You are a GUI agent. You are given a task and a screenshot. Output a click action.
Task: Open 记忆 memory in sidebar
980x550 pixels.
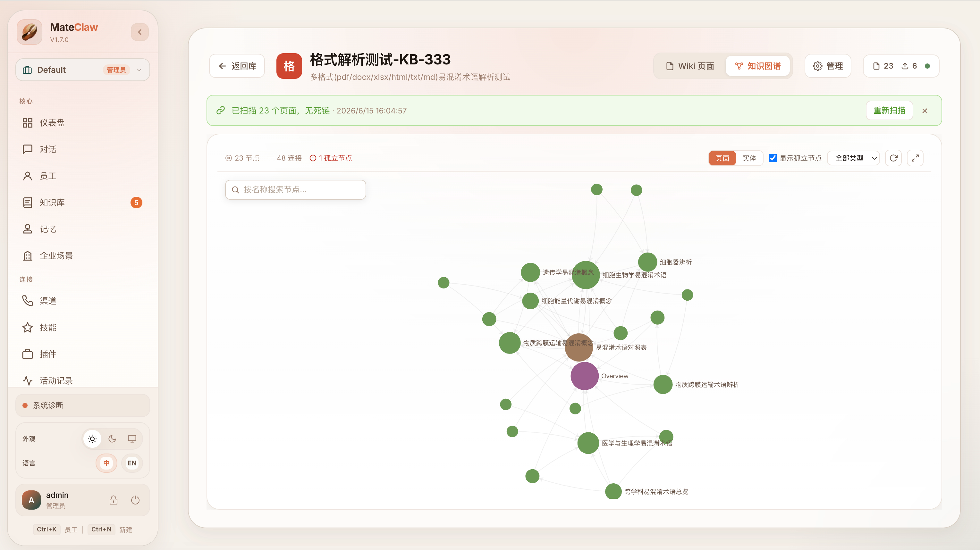pyautogui.click(x=82, y=229)
